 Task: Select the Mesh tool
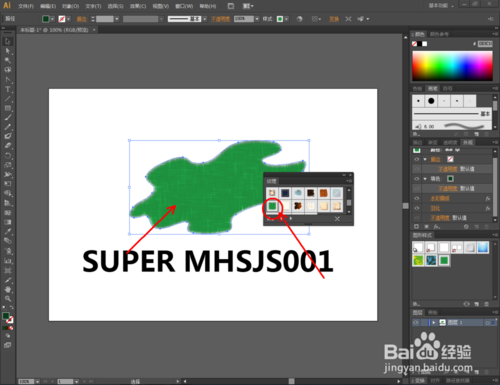pyautogui.click(x=8, y=212)
